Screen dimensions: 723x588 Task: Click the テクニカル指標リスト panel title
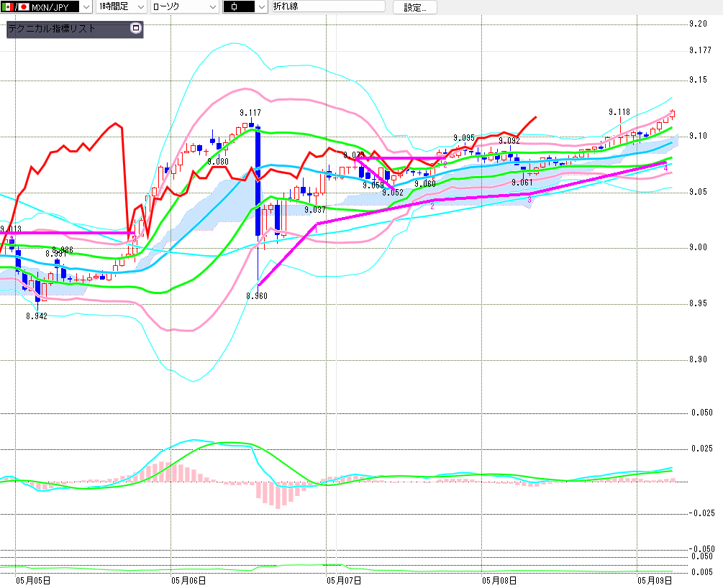click(52, 29)
